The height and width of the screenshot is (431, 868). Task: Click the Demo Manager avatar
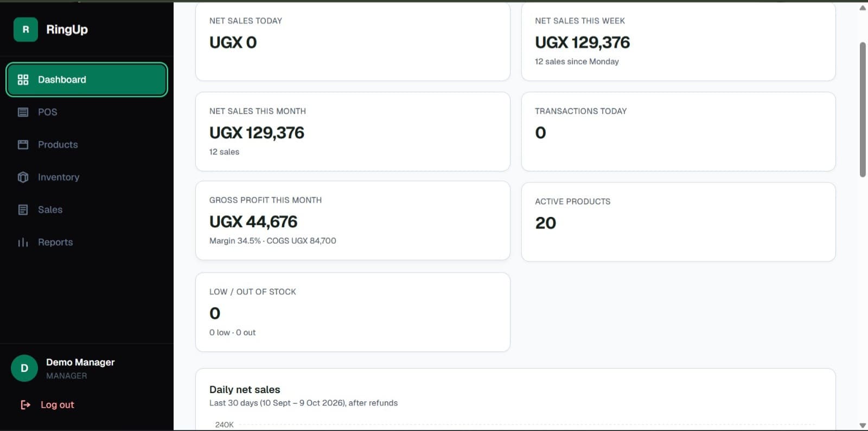24,368
